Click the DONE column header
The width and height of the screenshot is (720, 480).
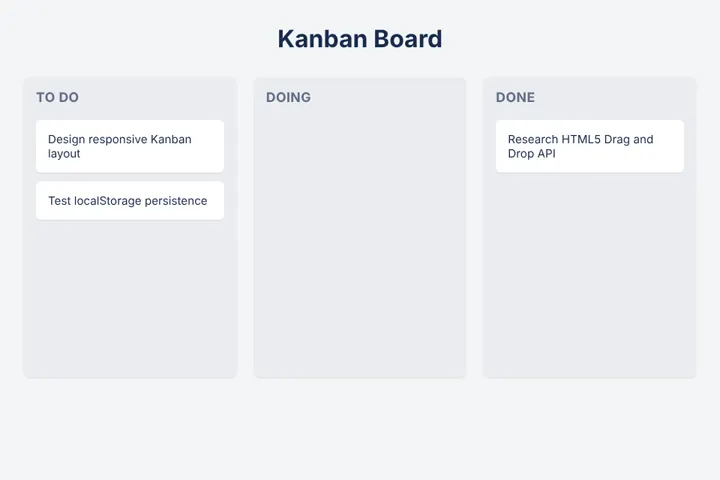coord(515,97)
